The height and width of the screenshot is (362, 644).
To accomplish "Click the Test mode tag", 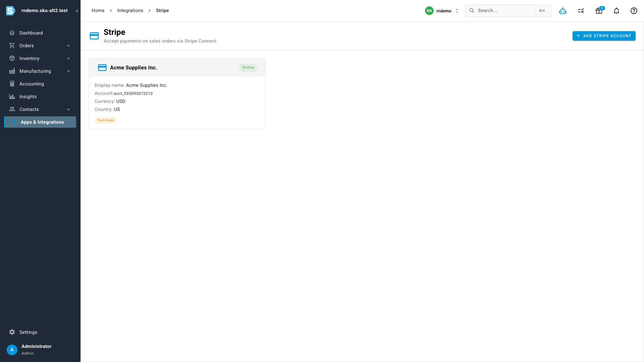I will [105, 120].
